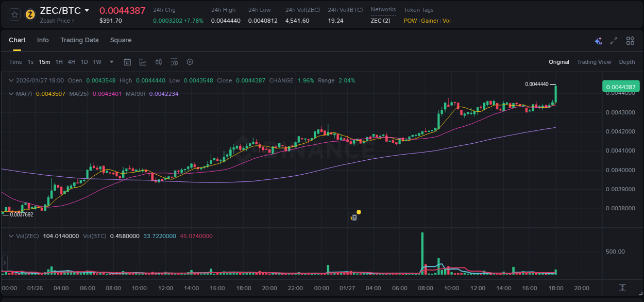
Task: Open the date range picker calendar icon
Action: tap(127, 62)
